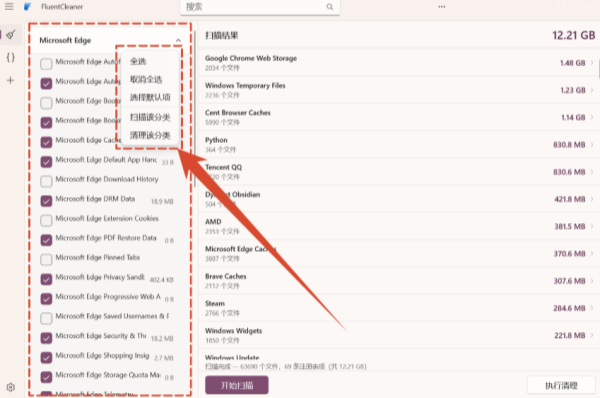The height and width of the screenshot is (398, 600).
Task: Select Microsoft Edge Cache size 370.6 MB
Action: 570,253
